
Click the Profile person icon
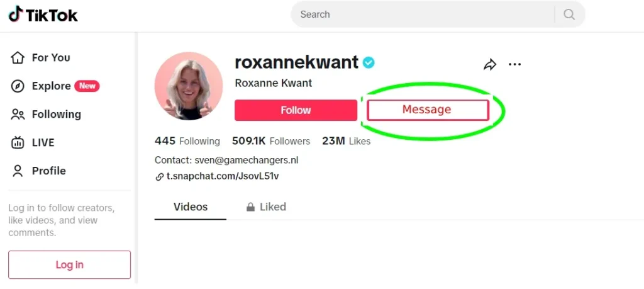pos(17,171)
